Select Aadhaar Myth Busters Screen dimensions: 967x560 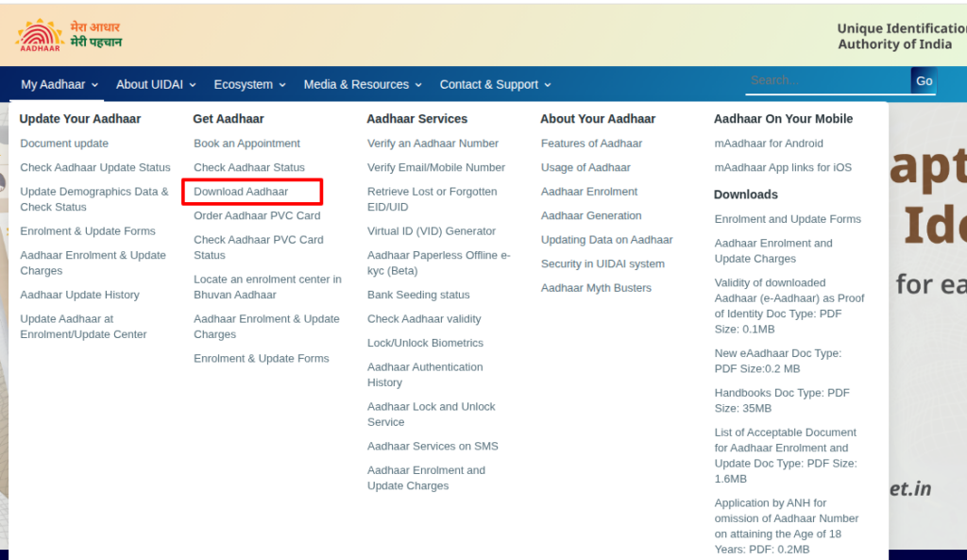tap(595, 288)
